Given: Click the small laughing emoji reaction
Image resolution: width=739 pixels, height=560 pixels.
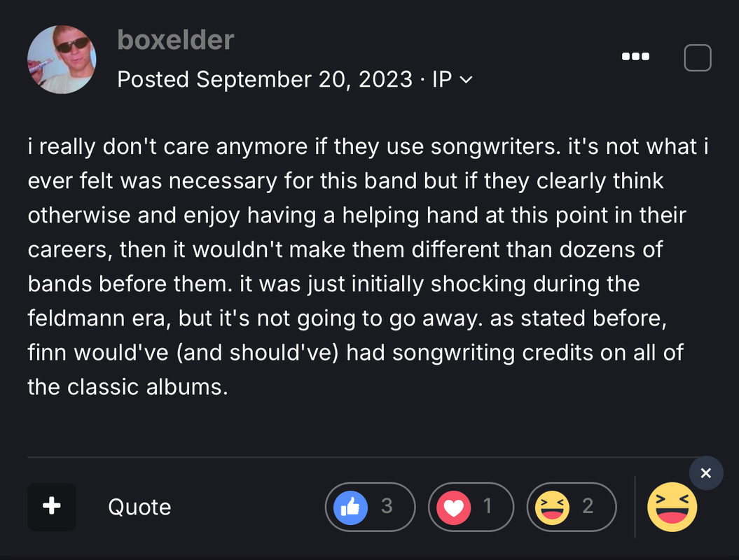Looking at the screenshot, I should coord(553,507).
